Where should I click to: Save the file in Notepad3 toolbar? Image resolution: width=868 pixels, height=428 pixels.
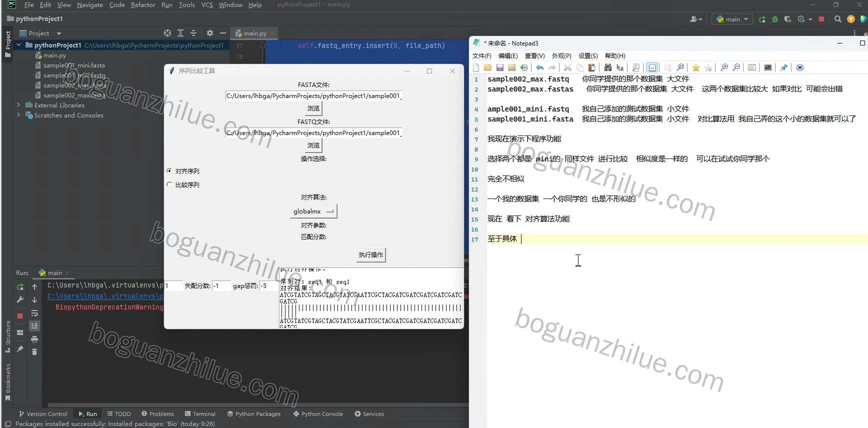500,67
